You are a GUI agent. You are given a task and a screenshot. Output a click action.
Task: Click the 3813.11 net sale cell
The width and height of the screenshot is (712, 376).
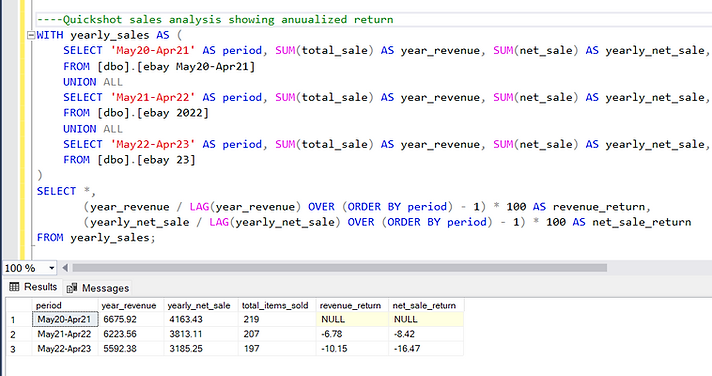(x=201, y=334)
